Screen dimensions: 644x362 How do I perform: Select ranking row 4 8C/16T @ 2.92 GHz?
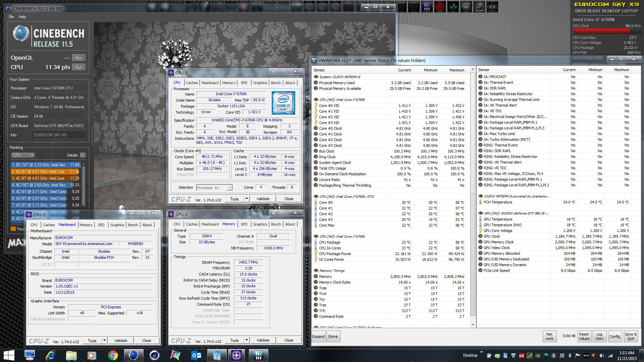click(45, 185)
